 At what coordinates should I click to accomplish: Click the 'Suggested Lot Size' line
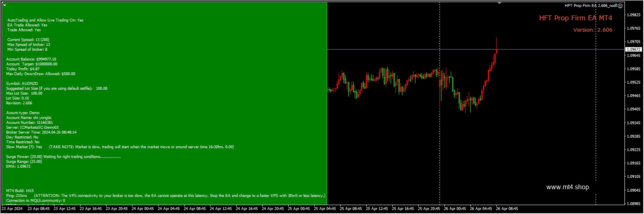(57, 89)
